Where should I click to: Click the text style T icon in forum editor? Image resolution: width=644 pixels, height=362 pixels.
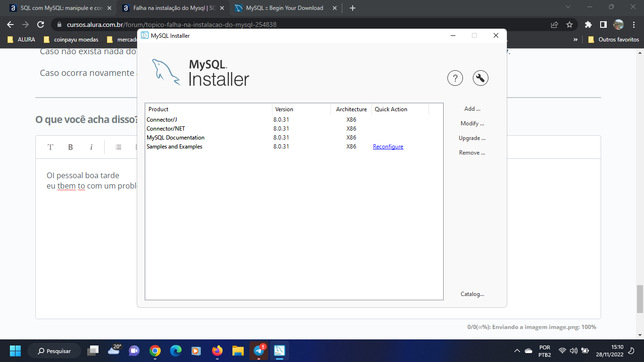click(x=50, y=147)
